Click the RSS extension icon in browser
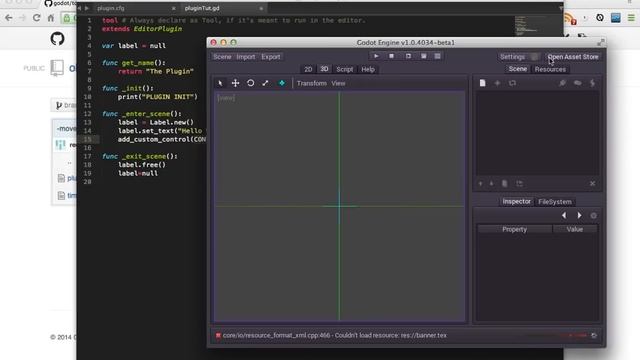This screenshot has height=360, width=640. click(x=570, y=19)
